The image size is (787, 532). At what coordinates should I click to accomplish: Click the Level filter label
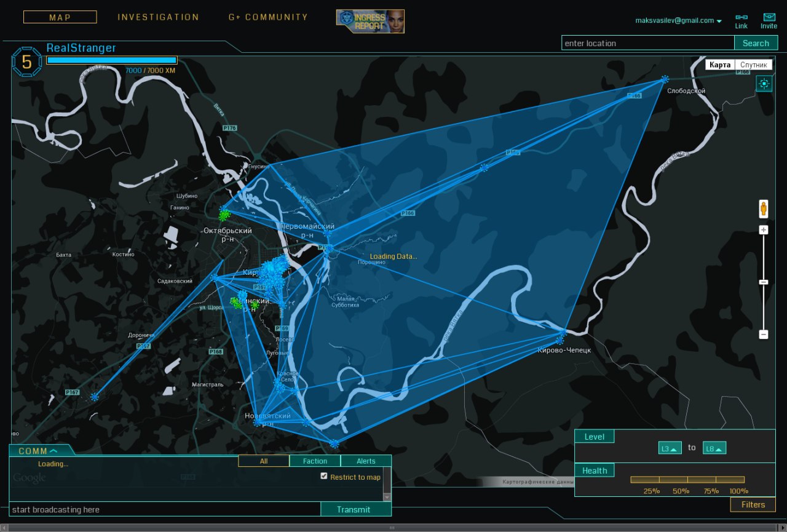[x=595, y=437]
